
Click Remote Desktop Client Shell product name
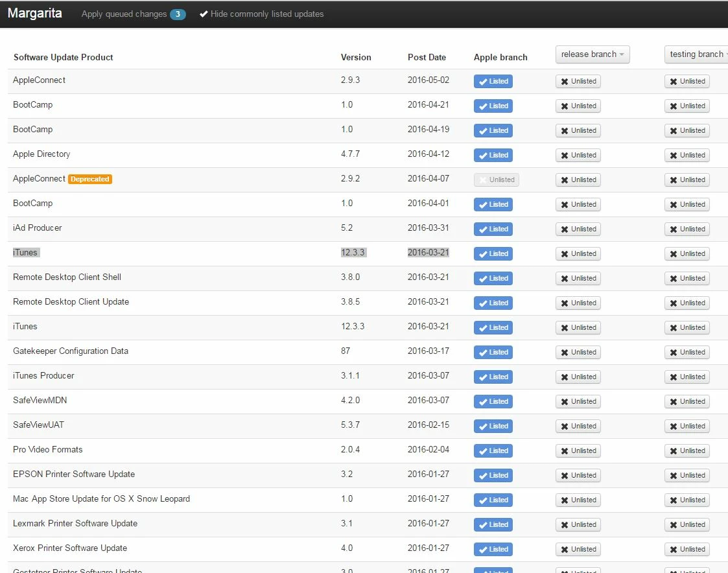click(67, 277)
